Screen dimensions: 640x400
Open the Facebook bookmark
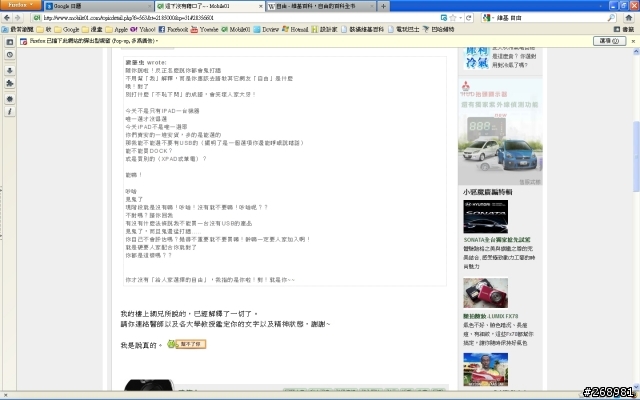[x=173, y=29]
